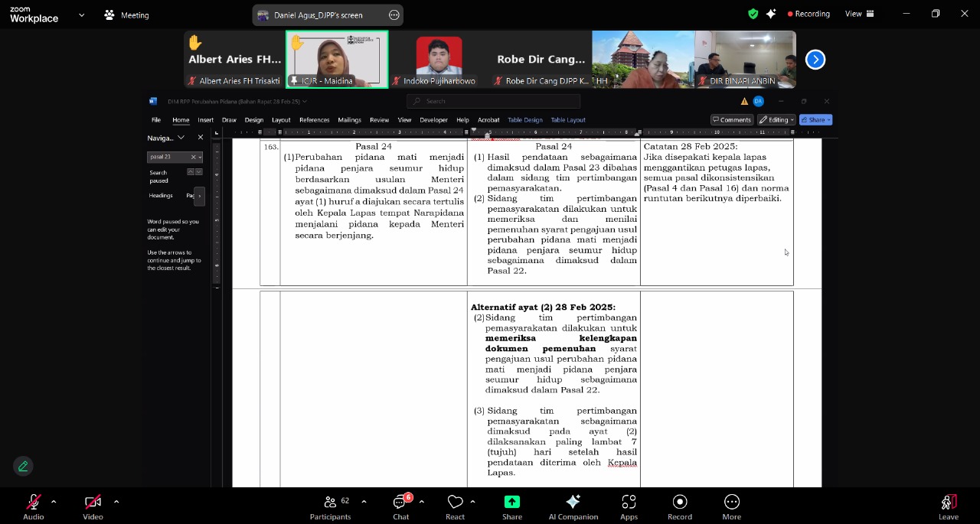Open the Chat panel
The width and height of the screenshot is (980, 524).
400,506
